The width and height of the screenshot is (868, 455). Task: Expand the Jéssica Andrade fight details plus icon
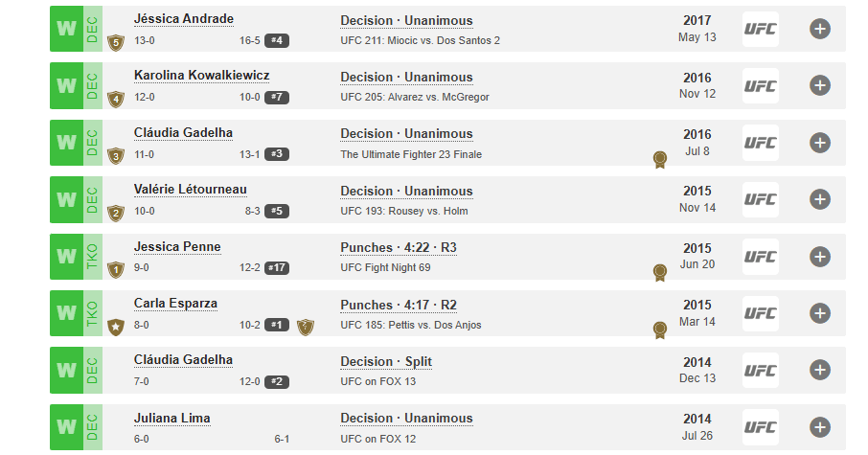pos(820,29)
